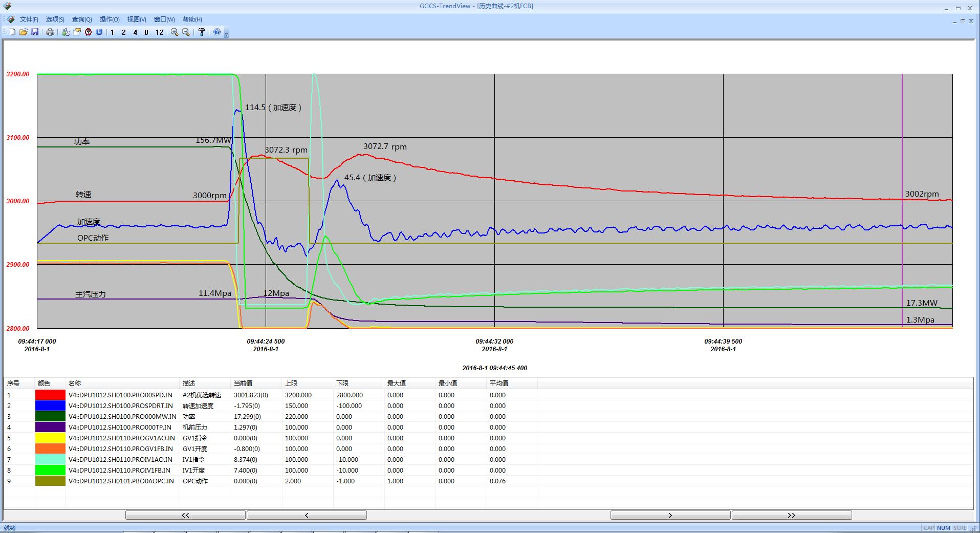
Task: Open a saved trend file
Action: [x=24, y=32]
